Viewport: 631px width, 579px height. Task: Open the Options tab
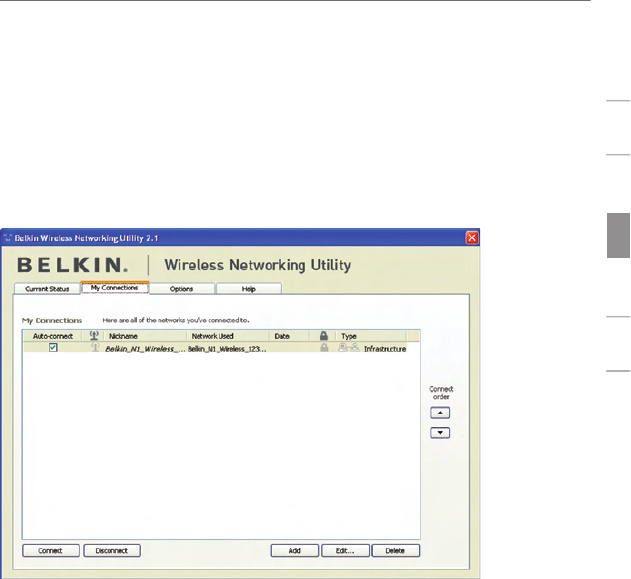pyautogui.click(x=181, y=289)
